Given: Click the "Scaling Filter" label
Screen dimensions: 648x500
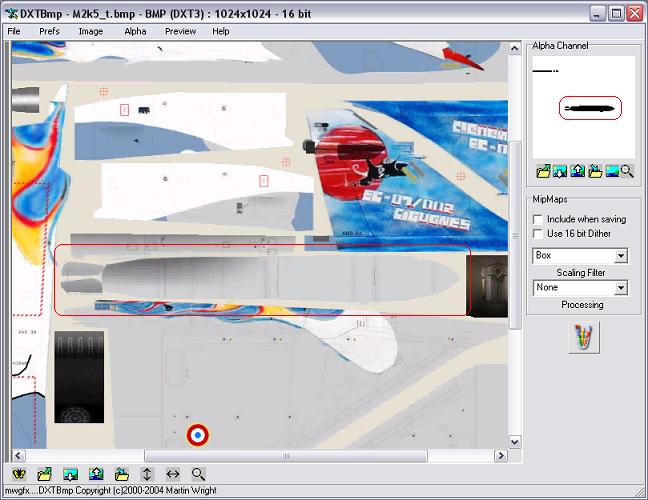Looking at the screenshot, I should 581,273.
